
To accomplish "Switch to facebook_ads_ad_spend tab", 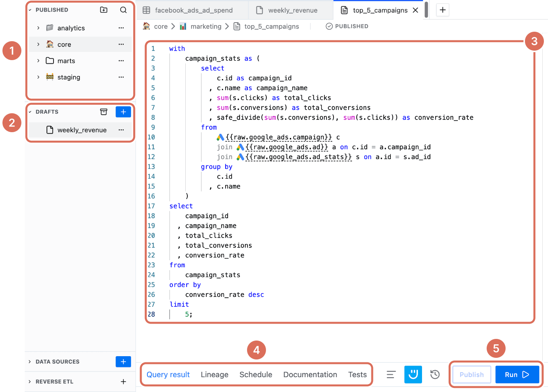I will tap(193, 10).
